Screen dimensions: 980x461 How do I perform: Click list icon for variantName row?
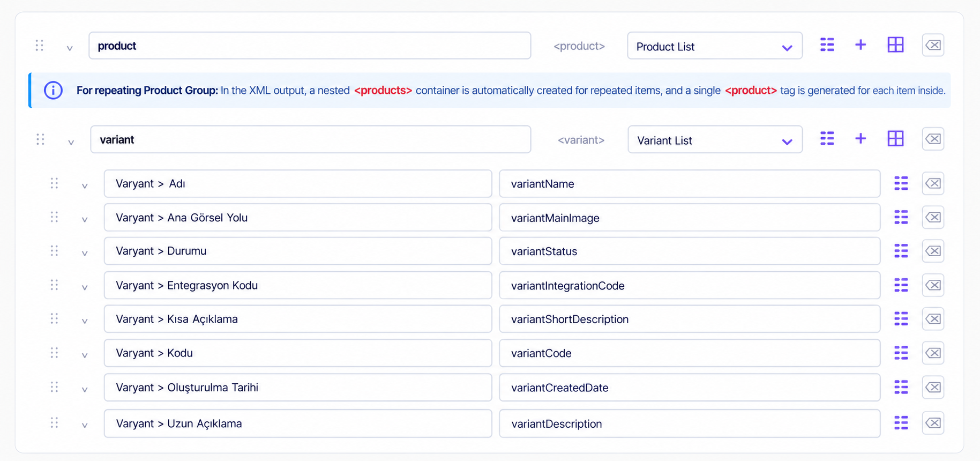(901, 183)
